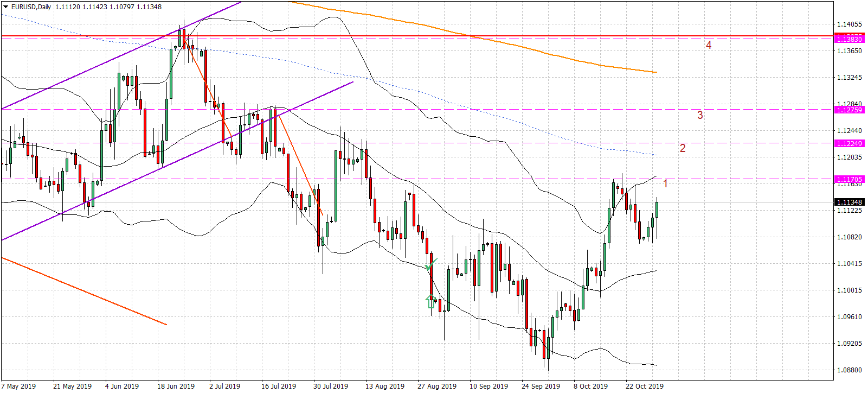Image resolution: width=868 pixels, height=393 pixels.
Task: Click the level label 2 on the chart
Action: pos(683,148)
